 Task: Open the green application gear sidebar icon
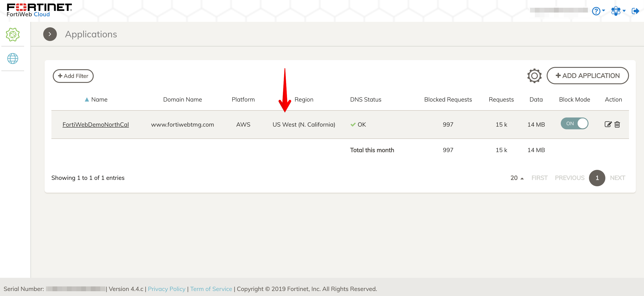(13, 34)
